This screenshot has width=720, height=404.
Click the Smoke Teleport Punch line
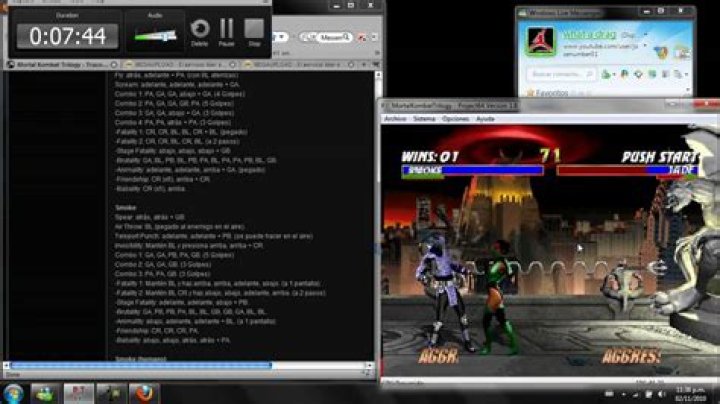[x=214, y=236]
